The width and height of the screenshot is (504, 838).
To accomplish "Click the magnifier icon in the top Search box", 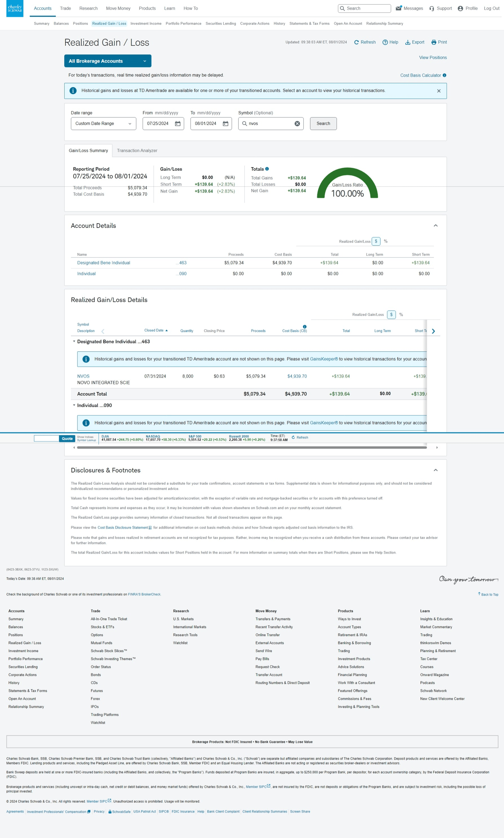I will tap(342, 8).
